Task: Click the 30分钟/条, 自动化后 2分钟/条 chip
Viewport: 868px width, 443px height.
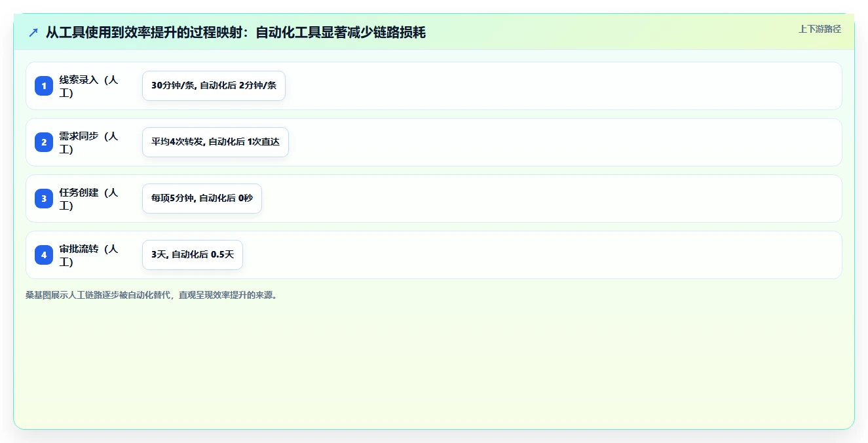Action: click(x=214, y=86)
